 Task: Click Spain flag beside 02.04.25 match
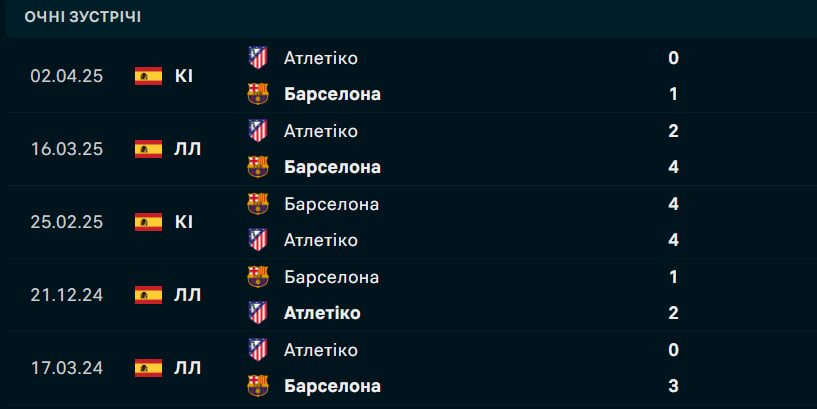coord(148,76)
